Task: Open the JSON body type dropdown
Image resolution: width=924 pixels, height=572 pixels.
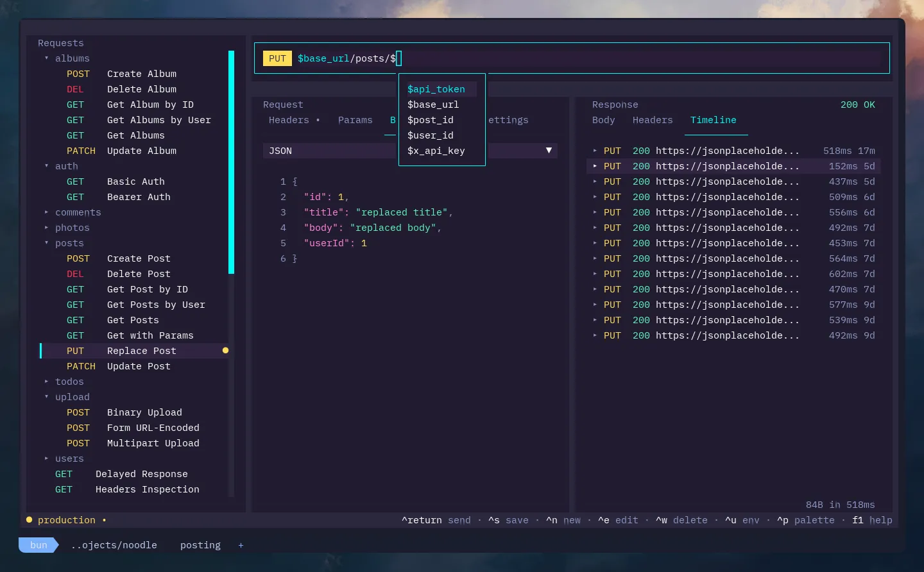Action: (x=410, y=151)
